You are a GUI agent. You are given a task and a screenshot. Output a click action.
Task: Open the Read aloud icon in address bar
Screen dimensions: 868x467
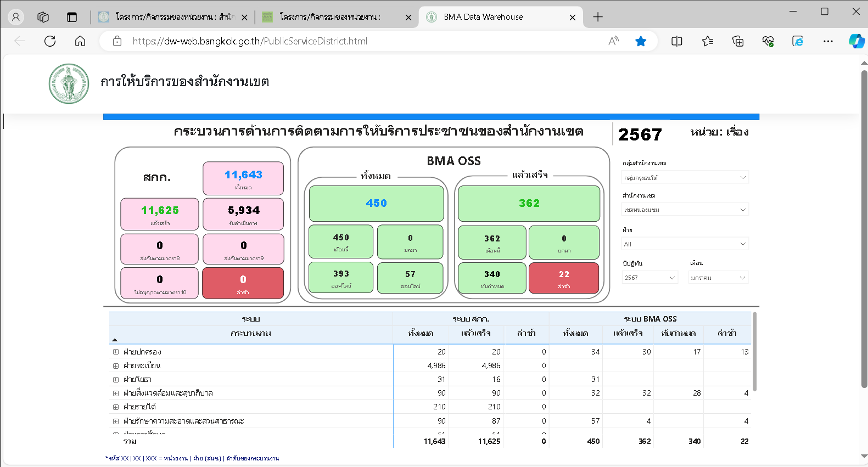point(614,41)
